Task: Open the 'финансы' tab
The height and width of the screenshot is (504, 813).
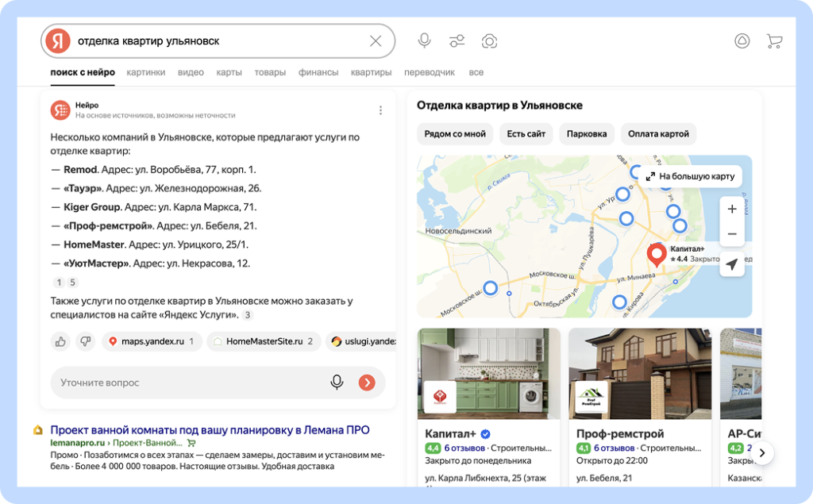Action: pos(318,72)
